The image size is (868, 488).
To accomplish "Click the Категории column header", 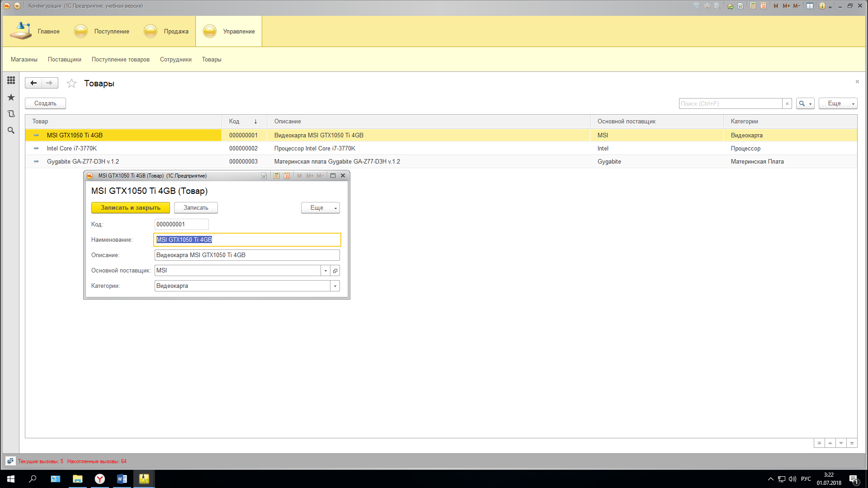I will point(790,122).
